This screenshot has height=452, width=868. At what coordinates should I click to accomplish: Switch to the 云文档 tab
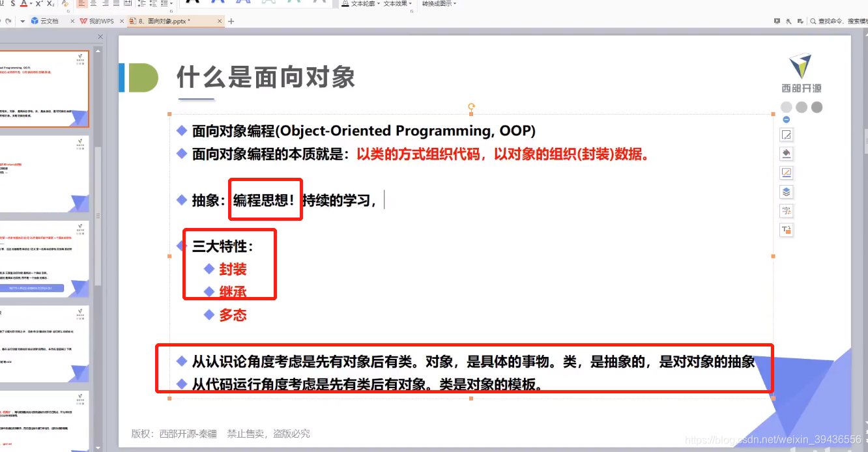49,21
